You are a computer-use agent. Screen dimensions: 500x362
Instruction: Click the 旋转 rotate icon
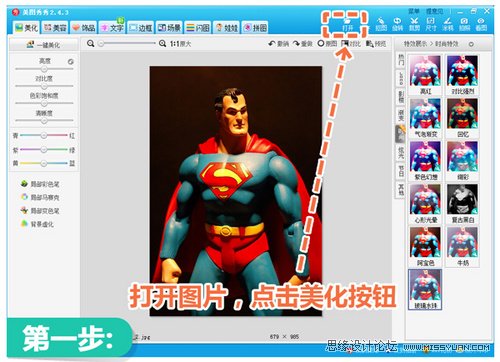coord(397,24)
